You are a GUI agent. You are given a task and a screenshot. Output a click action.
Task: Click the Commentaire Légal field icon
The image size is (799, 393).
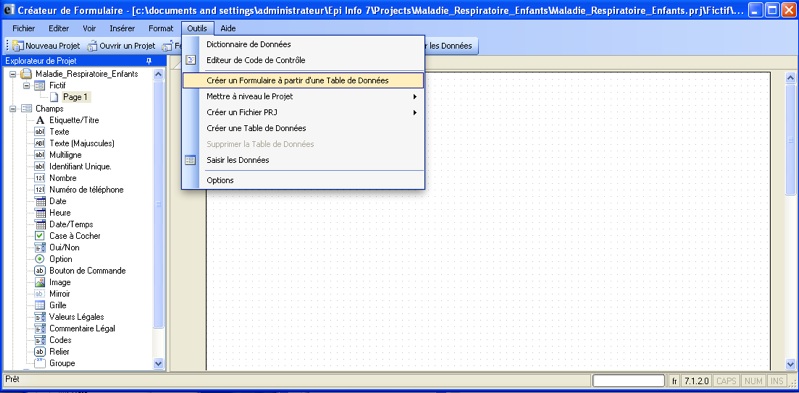click(x=40, y=328)
